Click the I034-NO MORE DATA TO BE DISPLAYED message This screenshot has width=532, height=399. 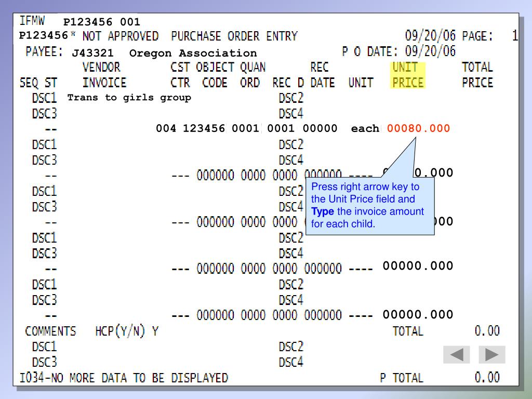point(124,378)
